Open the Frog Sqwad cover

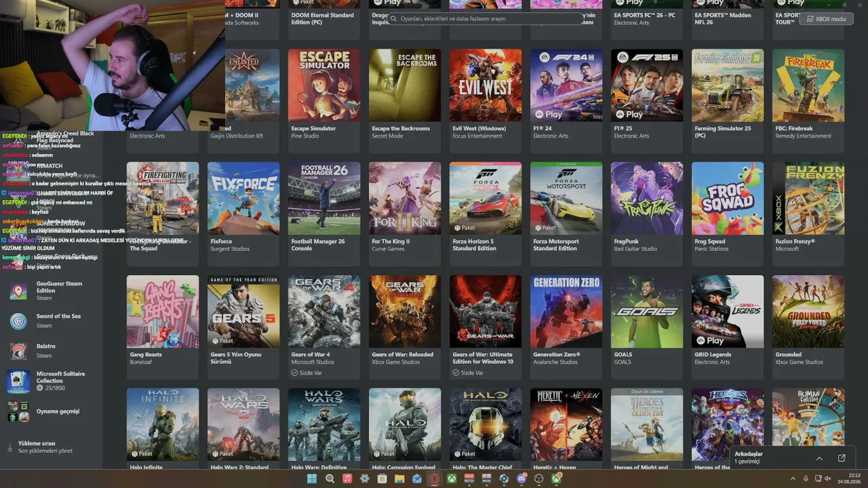(728, 199)
